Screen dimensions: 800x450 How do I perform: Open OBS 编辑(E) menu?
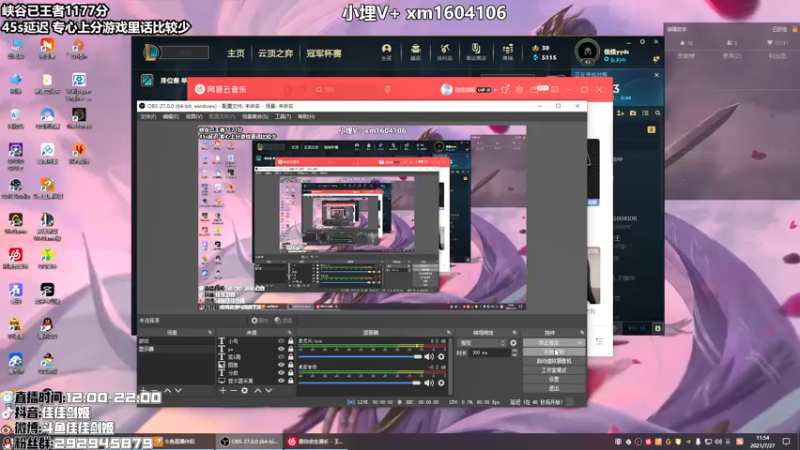[170, 117]
